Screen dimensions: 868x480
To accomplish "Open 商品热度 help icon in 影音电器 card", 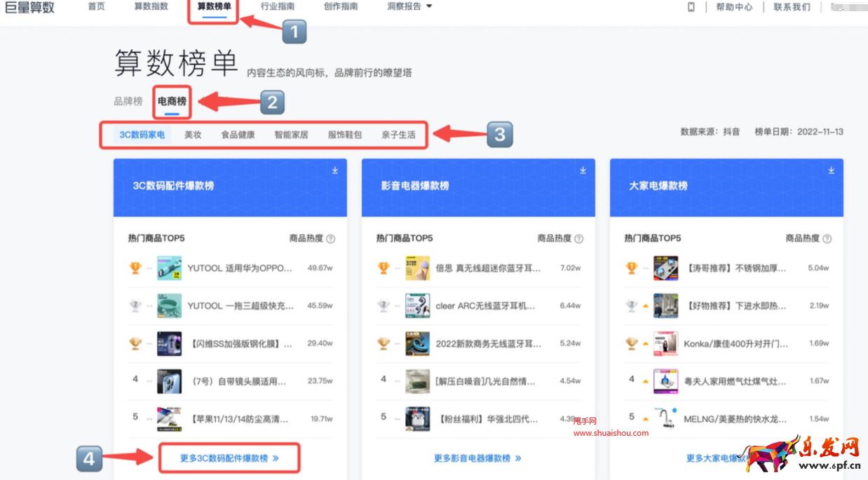I will [579, 239].
